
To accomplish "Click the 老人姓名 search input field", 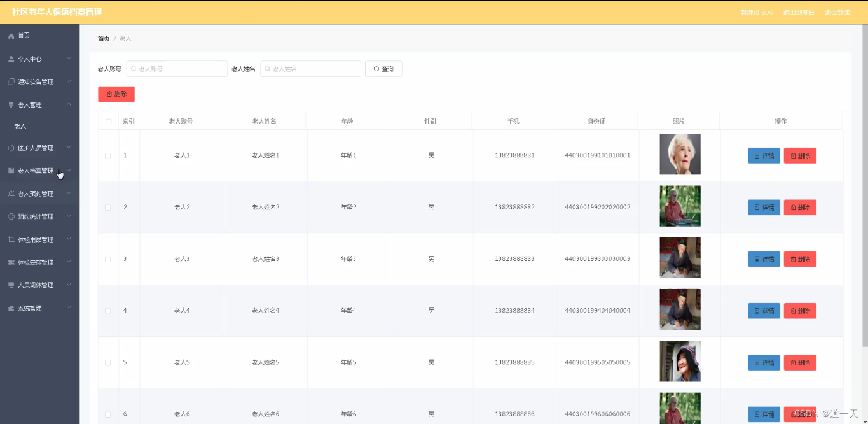I will point(310,69).
